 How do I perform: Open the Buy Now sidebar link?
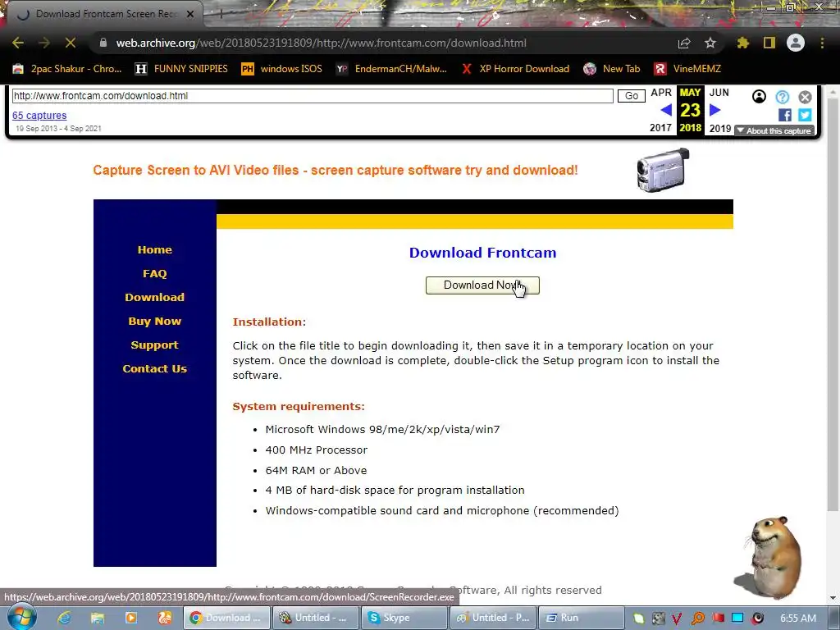click(x=155, y=322)
